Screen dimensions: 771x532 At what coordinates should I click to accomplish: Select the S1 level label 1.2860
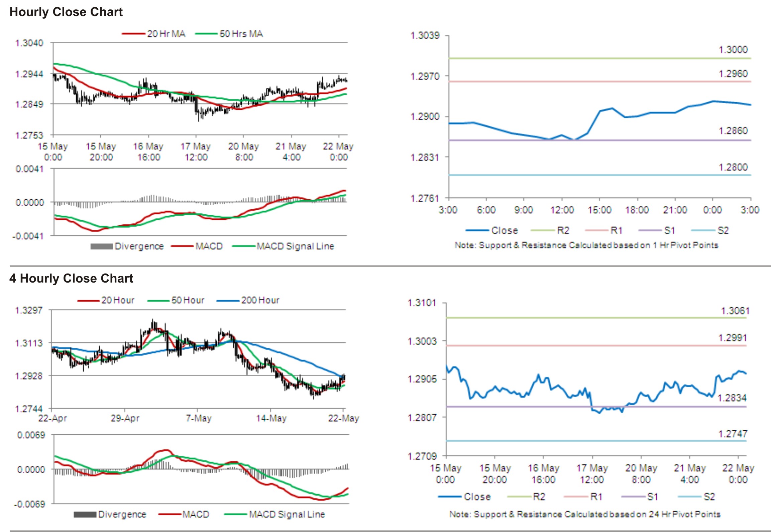pos(733,131)
